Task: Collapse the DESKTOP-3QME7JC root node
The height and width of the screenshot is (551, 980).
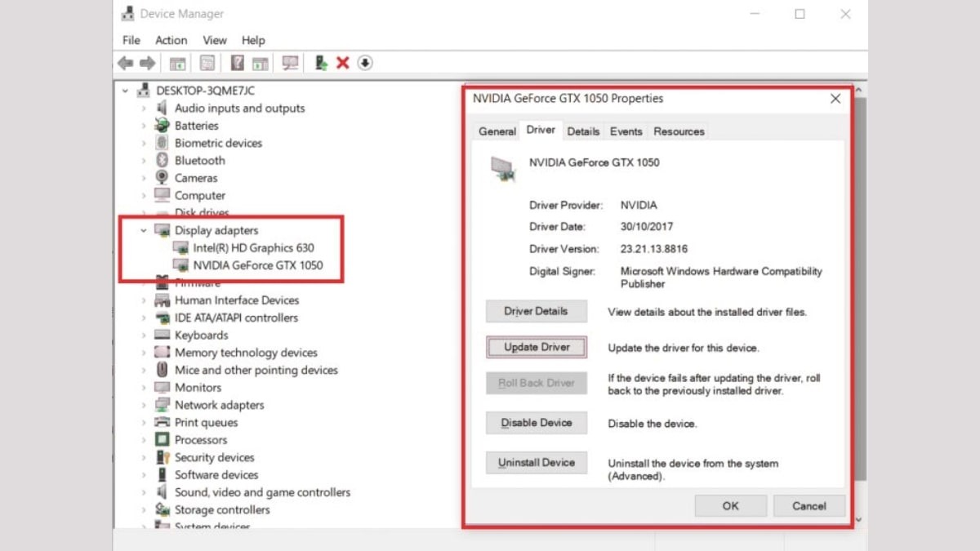Action: [x=125, y=91]
